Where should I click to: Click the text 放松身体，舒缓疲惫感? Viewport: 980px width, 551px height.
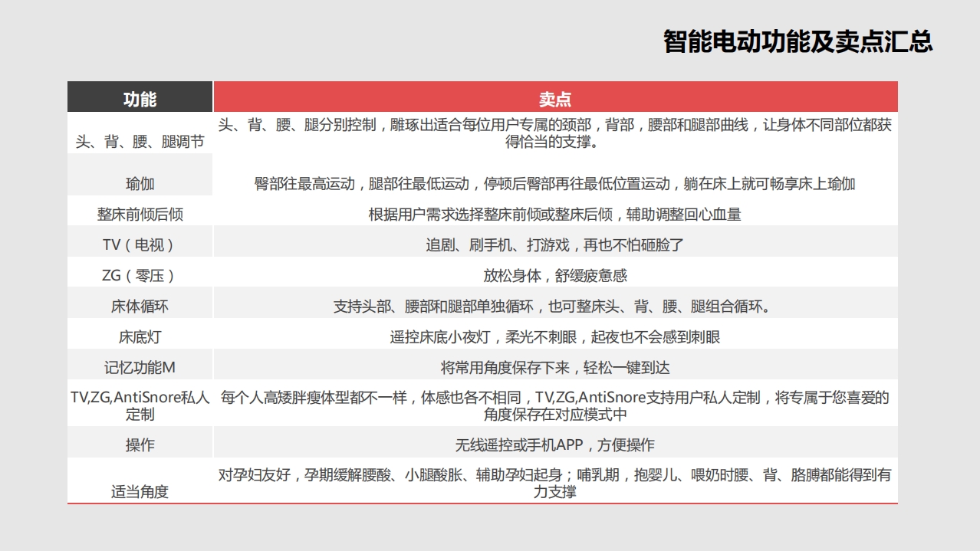[555, 276]
